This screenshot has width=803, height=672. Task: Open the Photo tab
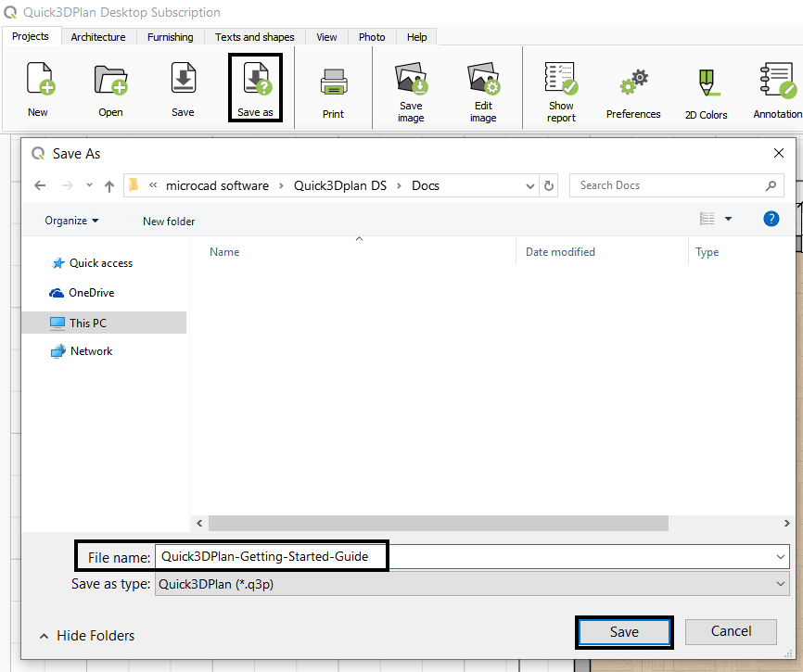coord(372,37)
